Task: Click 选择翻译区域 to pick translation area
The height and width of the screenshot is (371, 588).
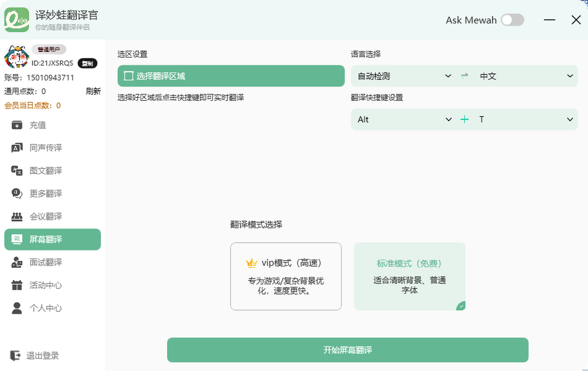Action: (x=231, y=76)
